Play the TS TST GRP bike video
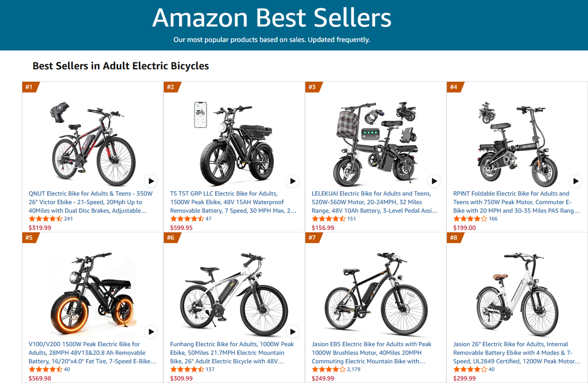 coord(293,181)
